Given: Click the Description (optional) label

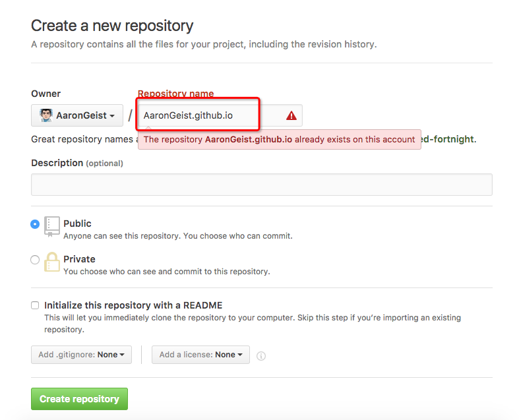Looking at the screenshot, I should [x=77, y=163].
